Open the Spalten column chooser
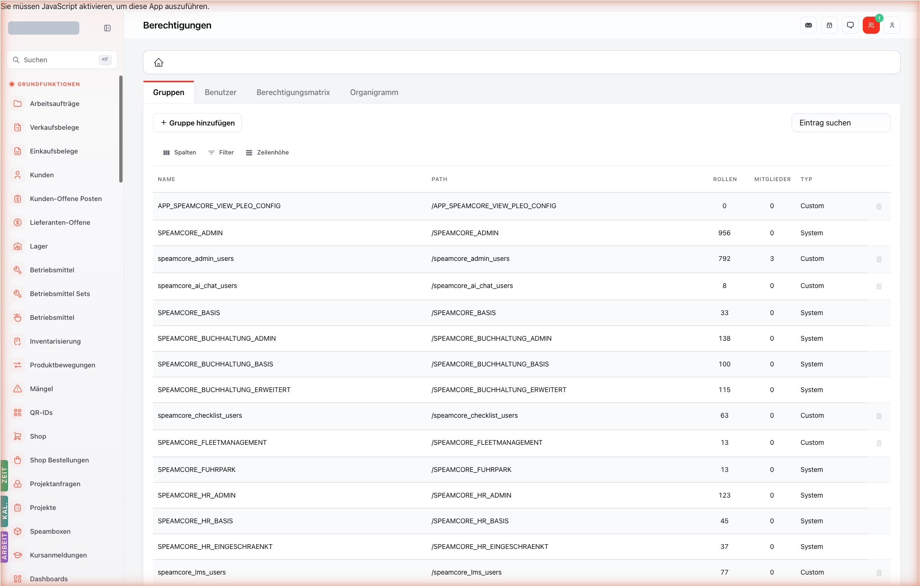 pos(180,153)
